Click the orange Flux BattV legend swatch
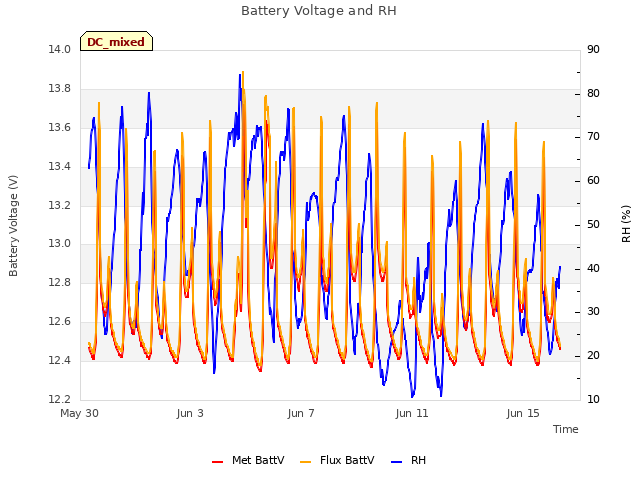Screen dimensions: 640x480 click(305, 462)
